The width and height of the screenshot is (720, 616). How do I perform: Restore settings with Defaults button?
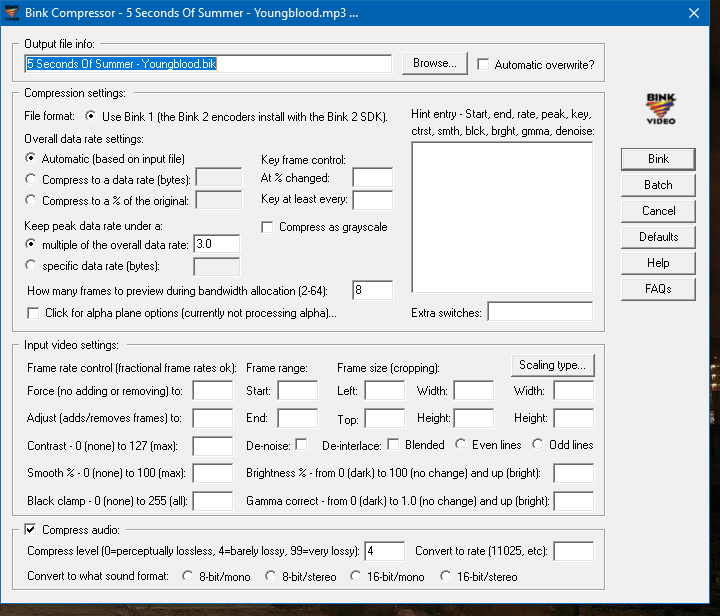[x=658, y=237]
